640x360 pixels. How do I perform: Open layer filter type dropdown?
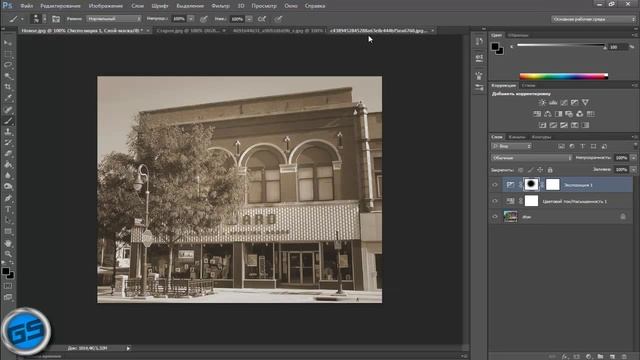tap(511, 146)
